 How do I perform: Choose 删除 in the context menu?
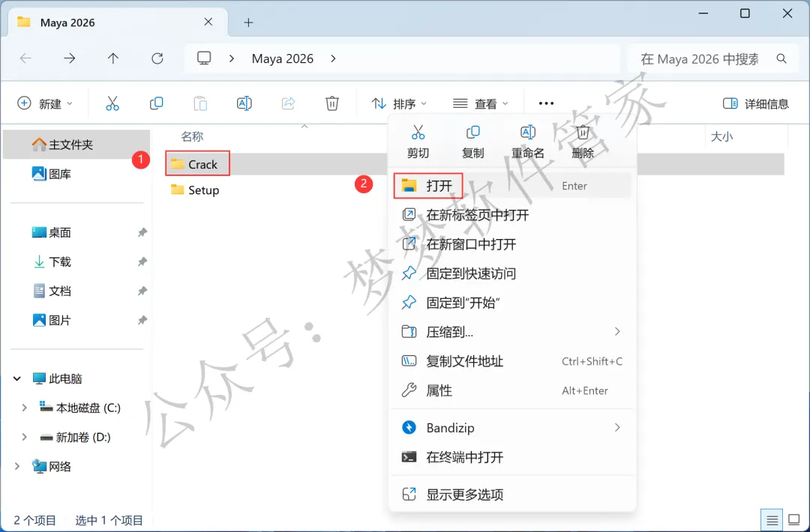[583, 142]
